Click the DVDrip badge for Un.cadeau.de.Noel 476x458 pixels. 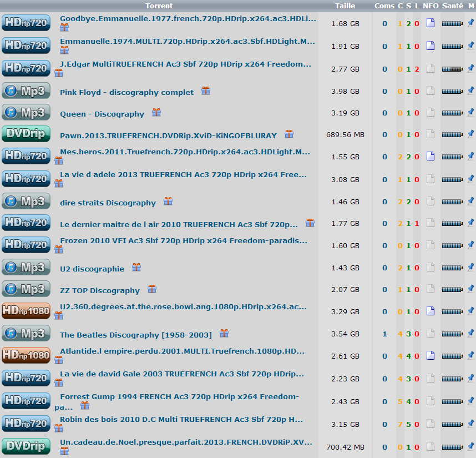coord(26,446)
